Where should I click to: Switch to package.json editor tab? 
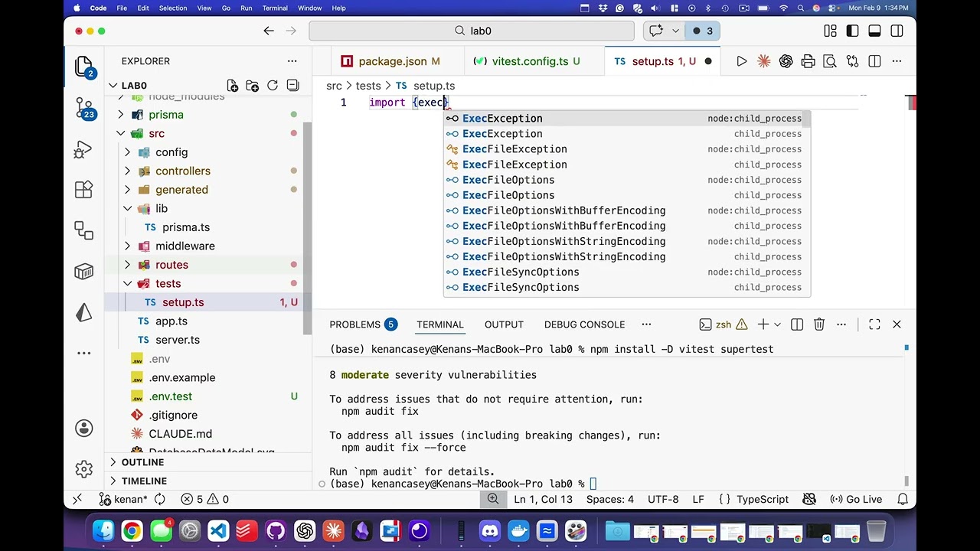pos(392,61)
